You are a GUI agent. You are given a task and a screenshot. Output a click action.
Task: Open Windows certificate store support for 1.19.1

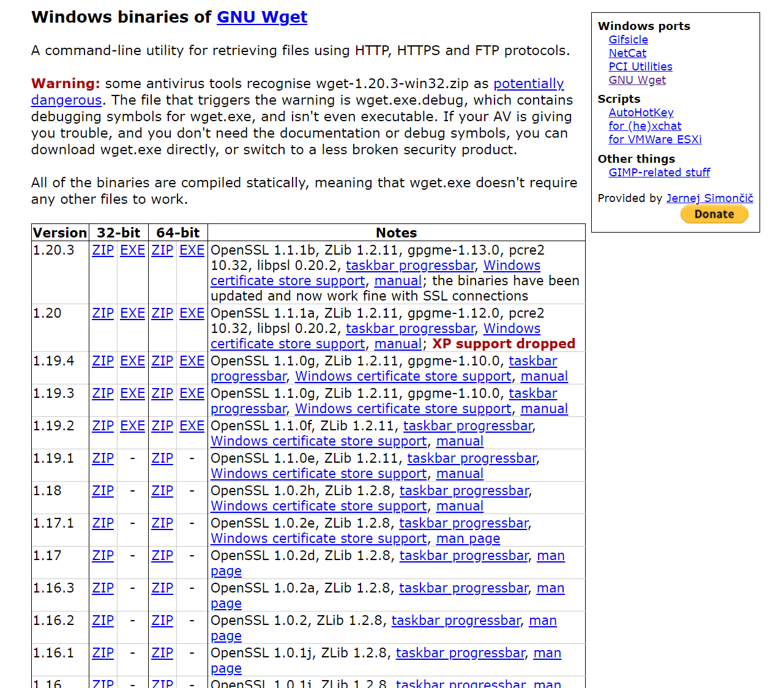click(319, 473)
